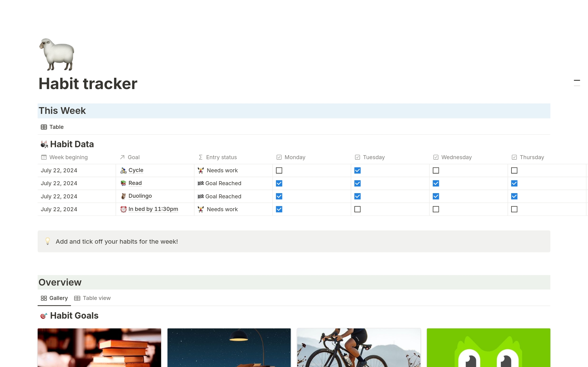Expand Entry status column filter
Image resolution: width=588 pixels, height=367 pixels.
(x=221, y=157)
